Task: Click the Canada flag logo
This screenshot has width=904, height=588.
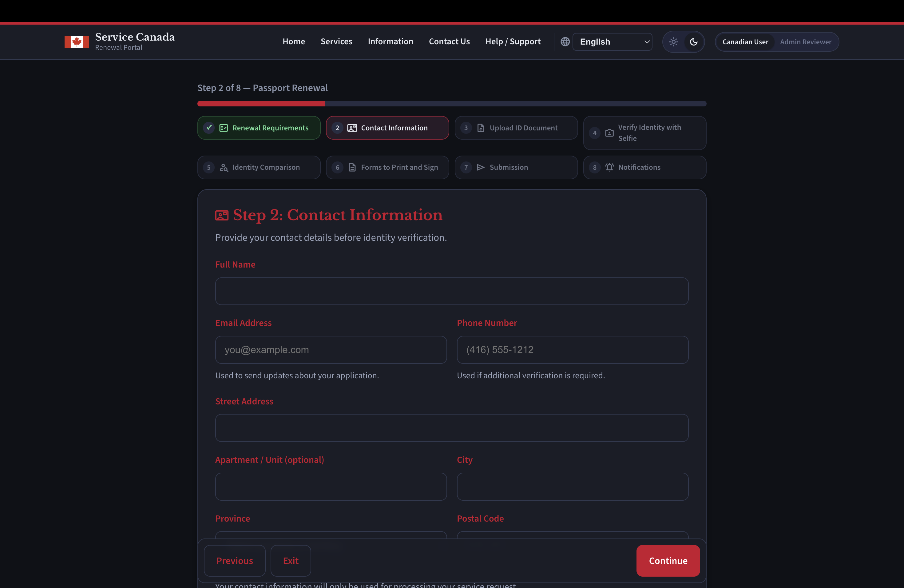Action: 76,42
